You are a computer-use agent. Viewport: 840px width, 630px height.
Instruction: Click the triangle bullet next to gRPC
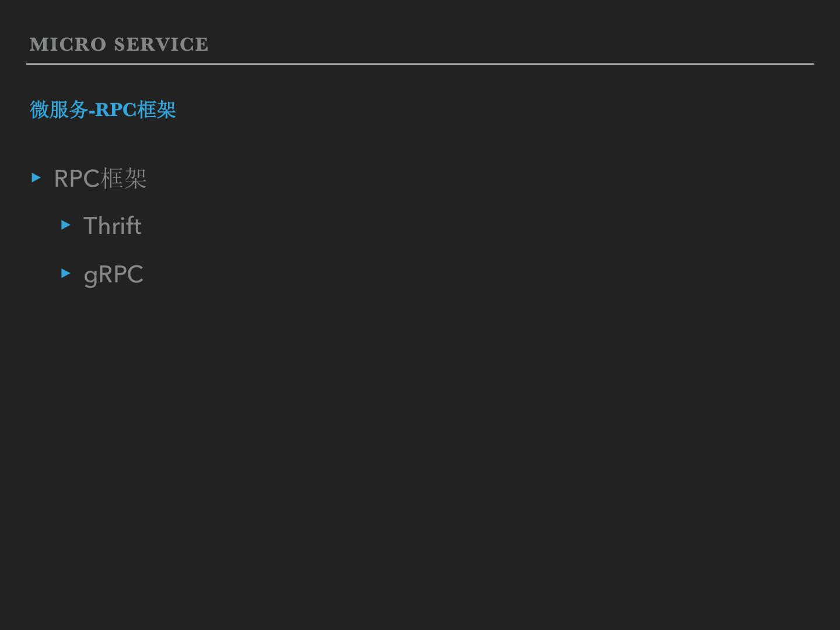65,273
